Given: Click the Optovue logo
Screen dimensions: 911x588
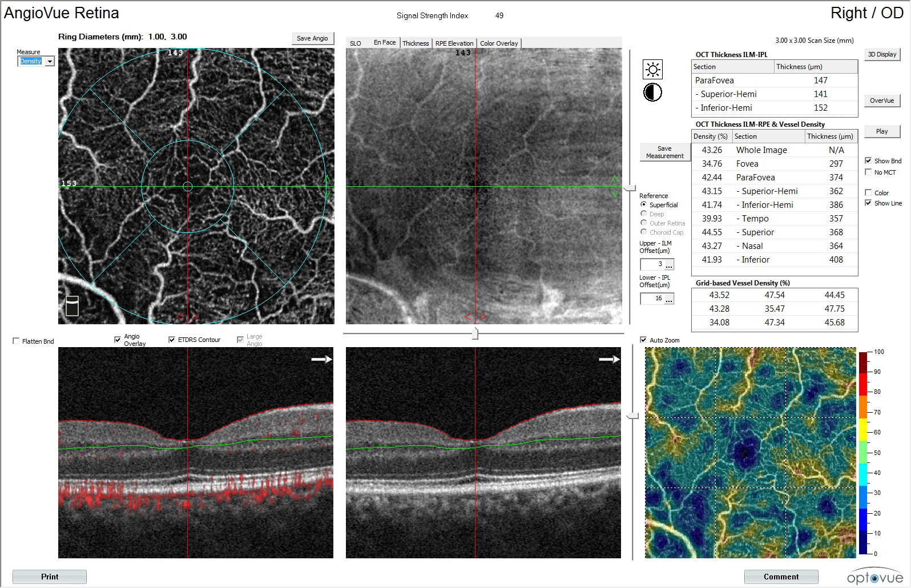Looking at the screenshot, I should [874, 577].
